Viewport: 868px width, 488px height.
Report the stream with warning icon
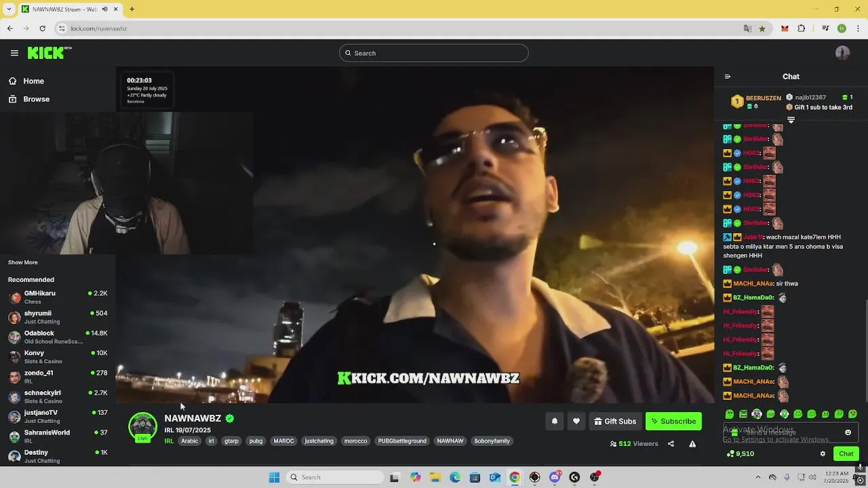[x=692, y=444]
